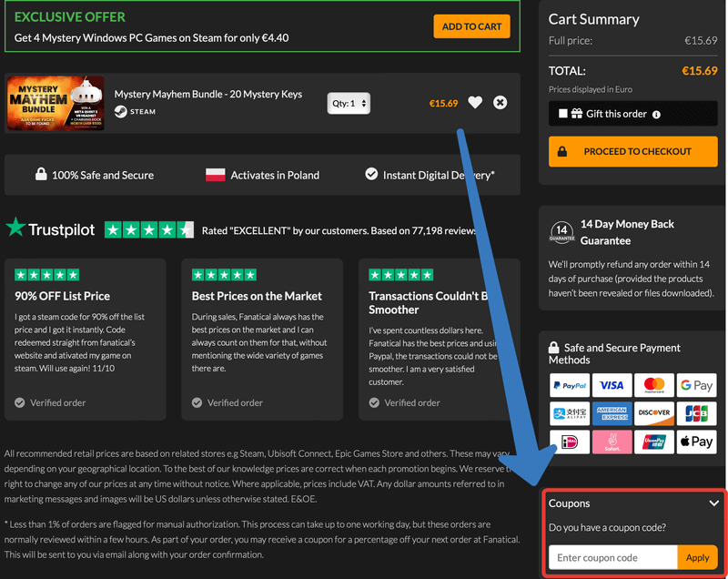Click the UnionPay payment icon
Viewport: 728px width, 579px height.
click(x=654, y=442)
